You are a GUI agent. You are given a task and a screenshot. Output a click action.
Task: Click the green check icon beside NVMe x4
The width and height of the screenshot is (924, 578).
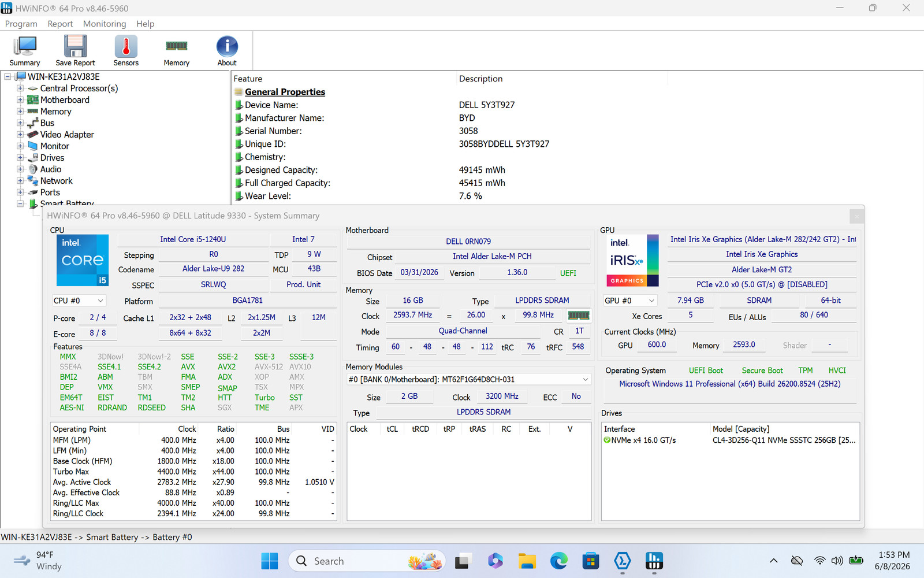click(607, 440)
